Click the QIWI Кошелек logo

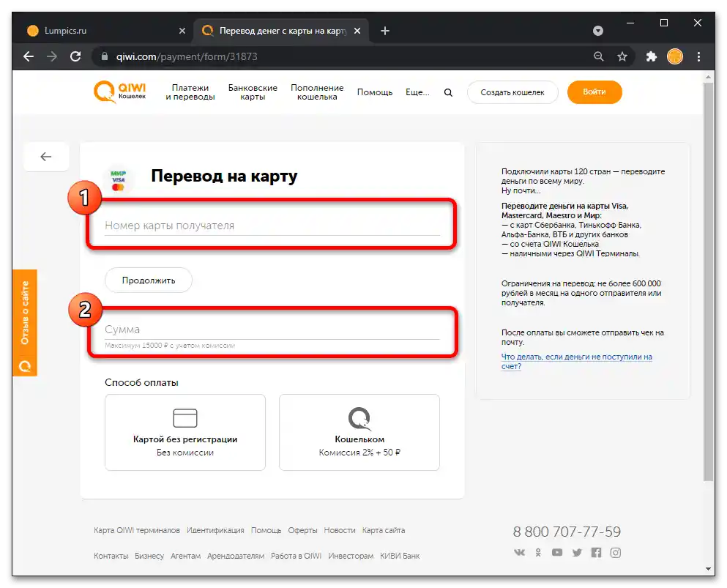119,92
